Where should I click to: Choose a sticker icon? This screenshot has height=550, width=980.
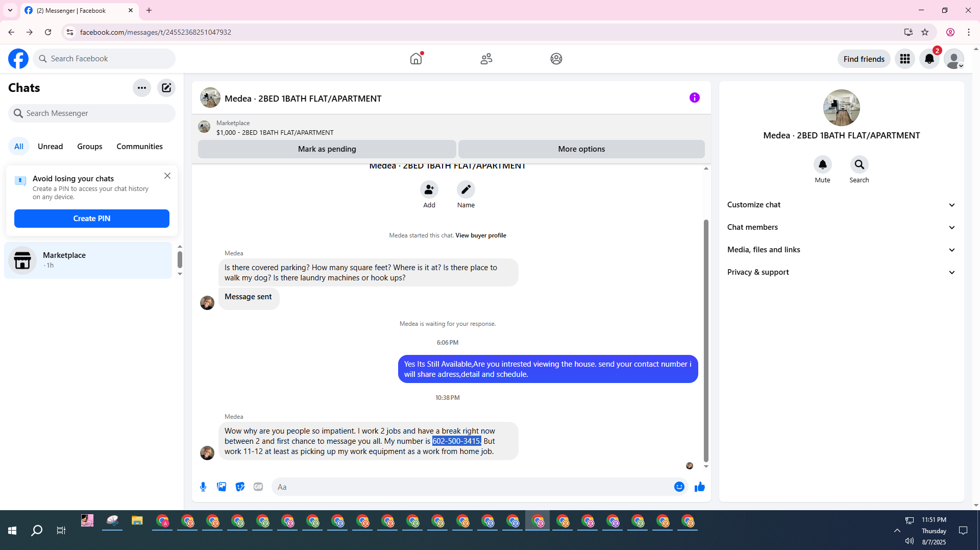pos(240,487)
